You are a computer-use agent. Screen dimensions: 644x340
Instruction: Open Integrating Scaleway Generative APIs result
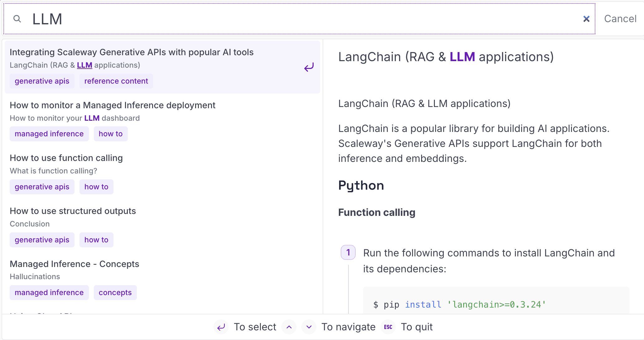[x=132, y=52]
